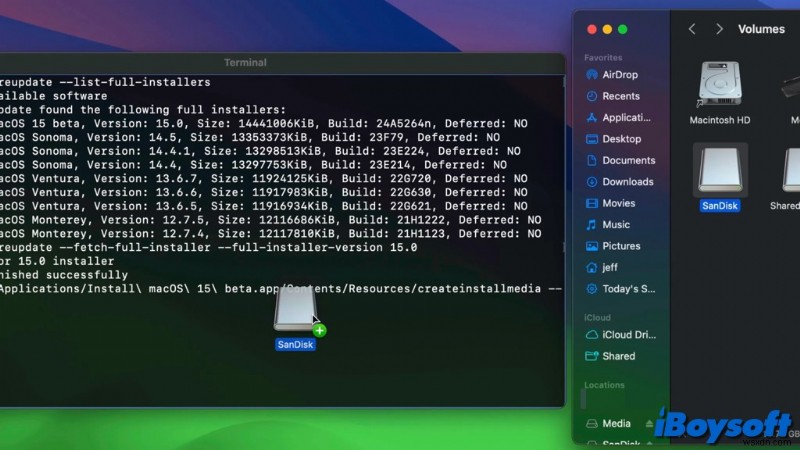Open the Downloads sidebar label
The image size is (800, 450).
tap(628, 182)
